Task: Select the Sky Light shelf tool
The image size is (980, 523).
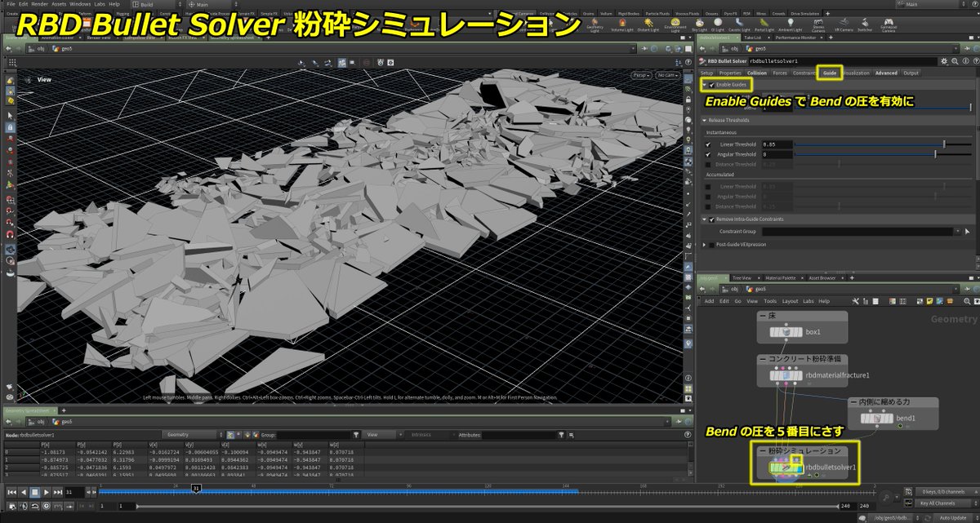Action: click(x=700, y=25)
